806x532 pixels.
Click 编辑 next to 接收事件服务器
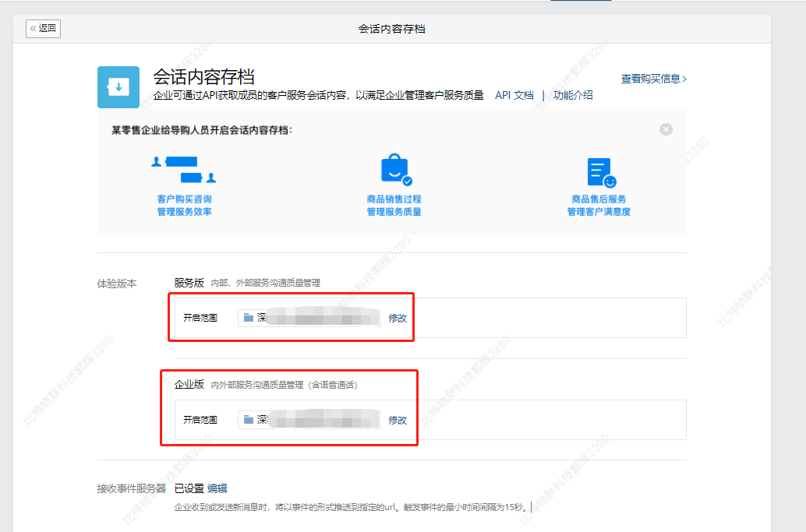tap(217, 488)
